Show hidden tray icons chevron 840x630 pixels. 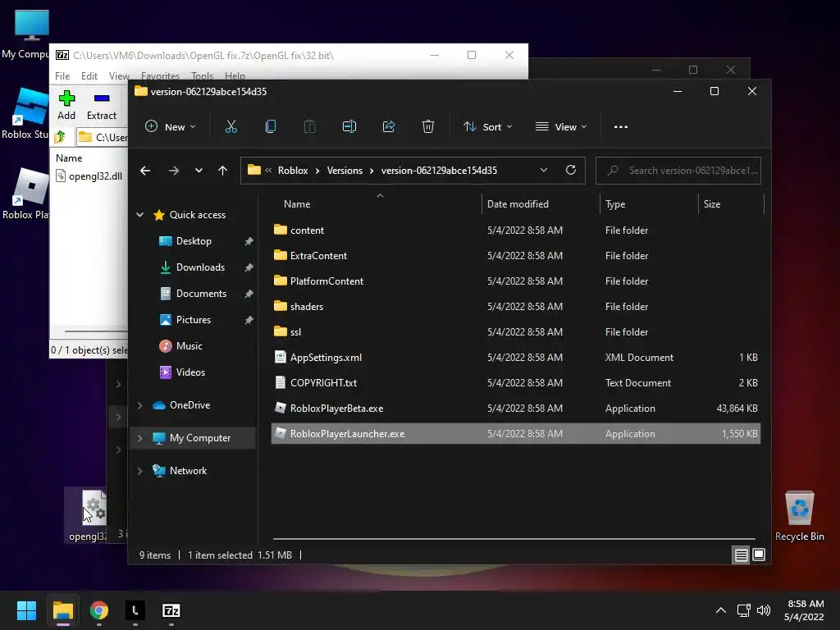(721, 610)
